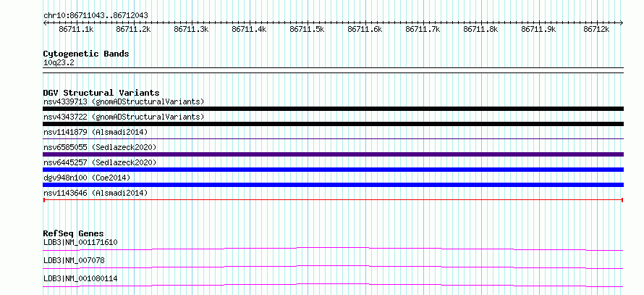The height and width of the screenshot is (295, 644).
Task: Click ruler tick label 86711.5k
Action: 308,29
